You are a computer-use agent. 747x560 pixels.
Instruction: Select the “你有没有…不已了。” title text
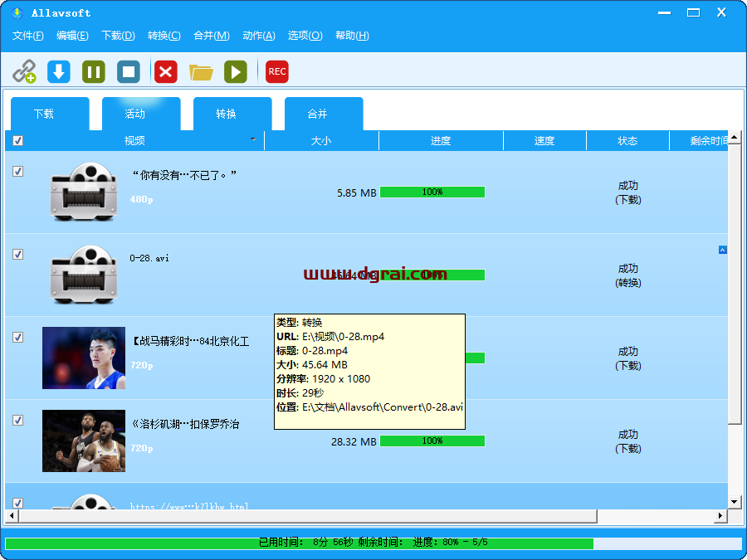184,175
